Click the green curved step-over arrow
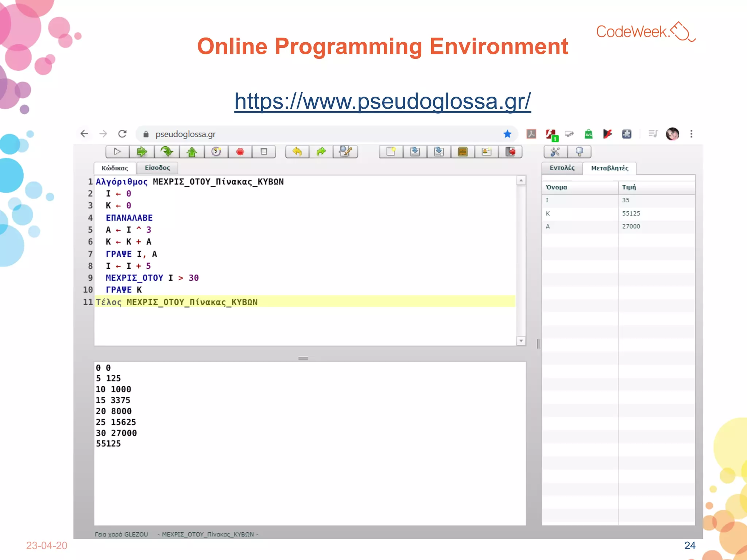This screenshot has width=747, height=560. (x=167, y=152)
